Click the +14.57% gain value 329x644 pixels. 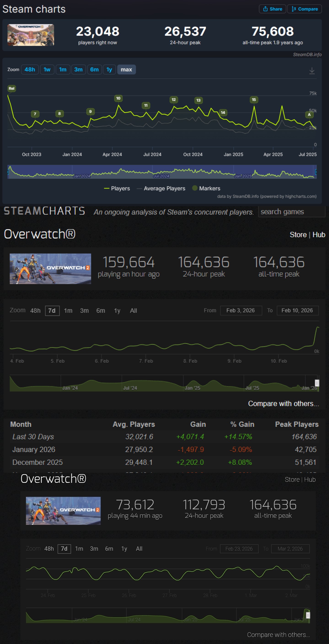point(238,437)
